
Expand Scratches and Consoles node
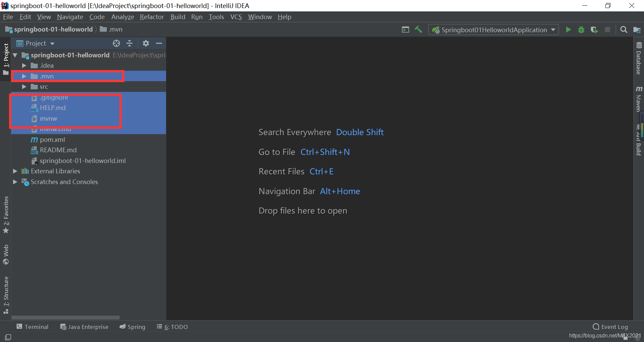click(15, 182)
